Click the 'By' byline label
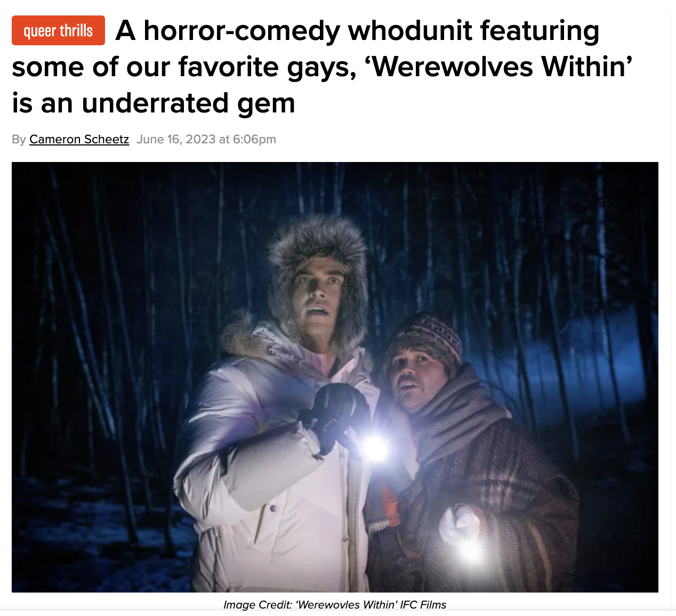 pos(19,139)
